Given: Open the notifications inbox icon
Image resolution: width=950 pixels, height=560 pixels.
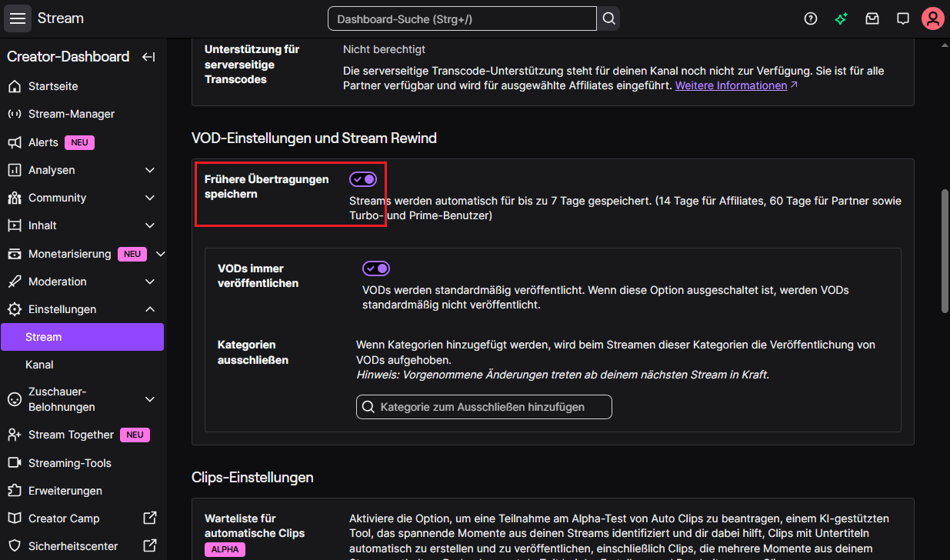Looking at the screenshot, I should [872, 18].
